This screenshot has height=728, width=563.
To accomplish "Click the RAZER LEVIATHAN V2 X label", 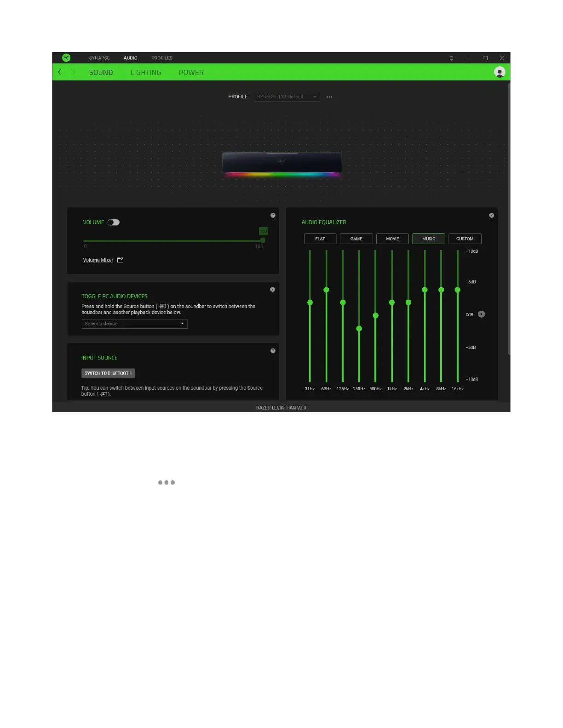I will click(x=281, y=408).
